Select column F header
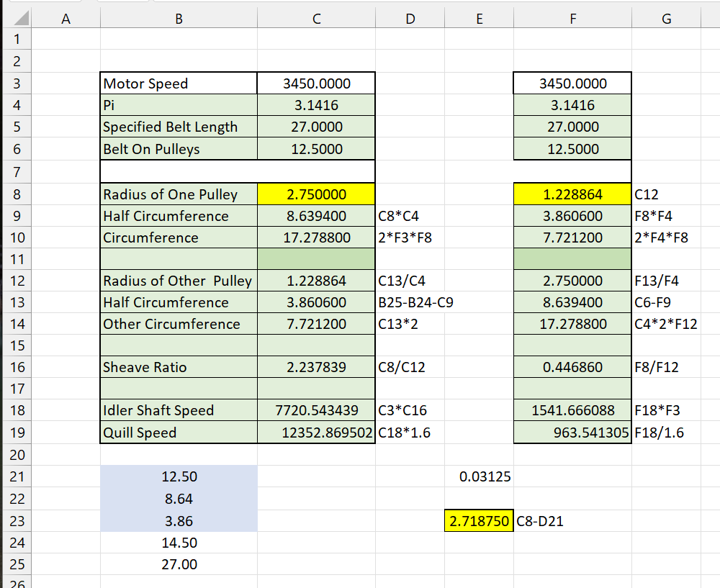 [572, 19]
